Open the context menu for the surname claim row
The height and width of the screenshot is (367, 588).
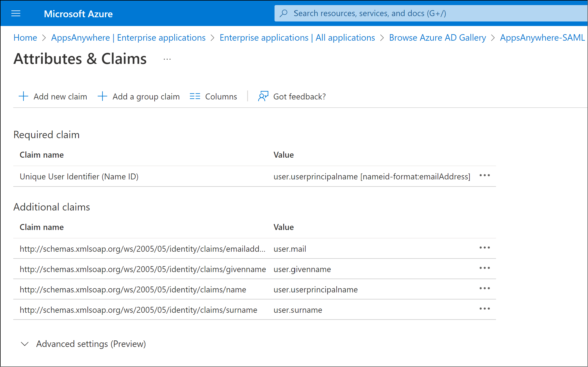coord(484,309)
